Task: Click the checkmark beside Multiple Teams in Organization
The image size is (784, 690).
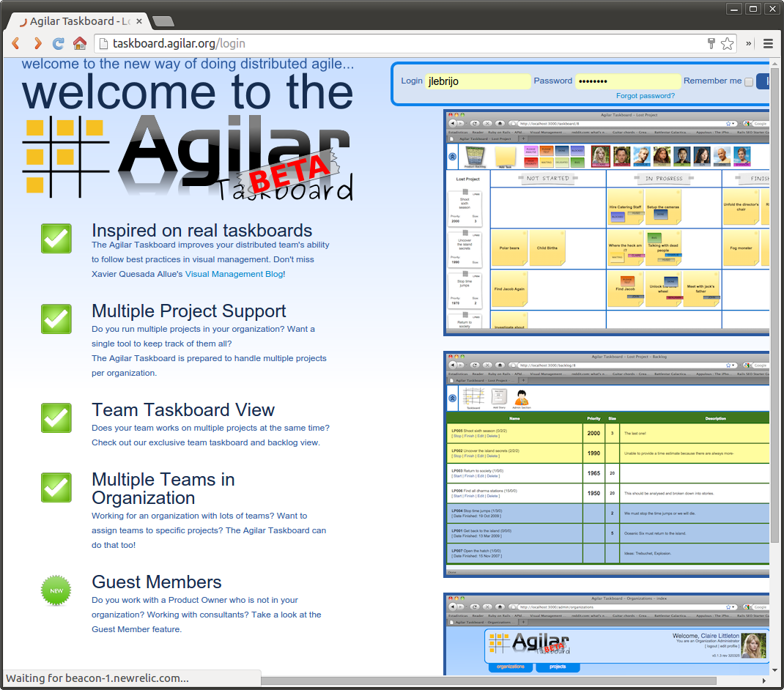Action: 56,488
